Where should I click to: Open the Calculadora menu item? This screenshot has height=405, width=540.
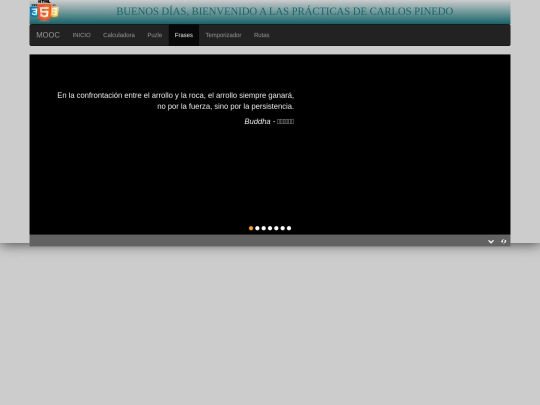pyautogui.click(x=119, y=35)
